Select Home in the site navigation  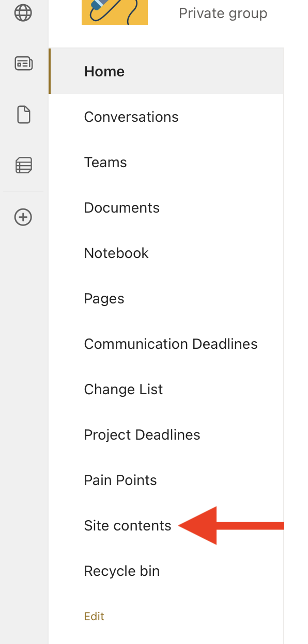(x=104, y=71)
